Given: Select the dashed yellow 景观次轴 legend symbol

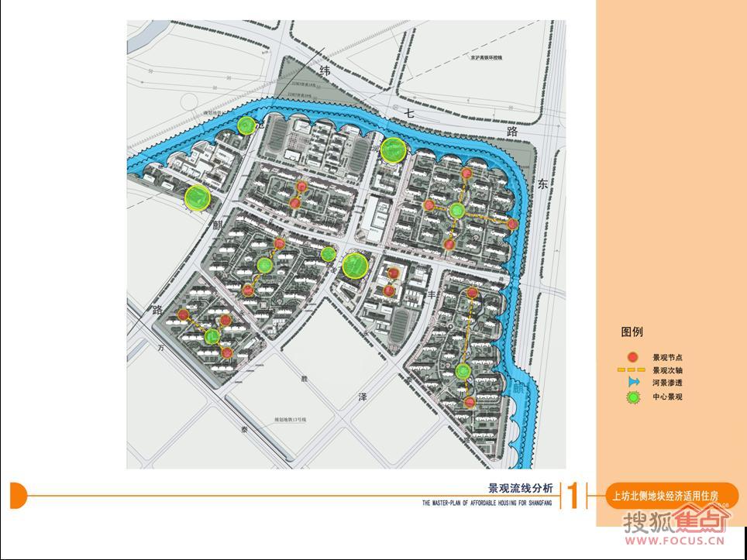Looking at the screenshot, I should (631, 370).
